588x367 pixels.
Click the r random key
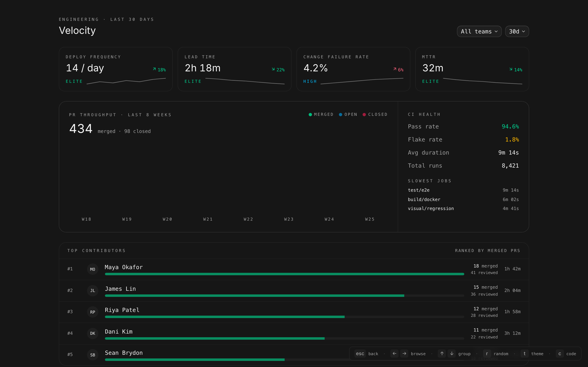487,354
